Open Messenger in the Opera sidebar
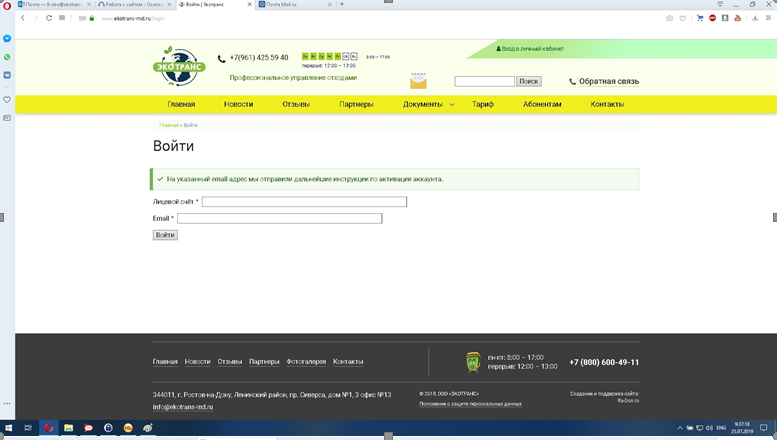This screenshot has width=777, height=440. (x=7, y=38)
